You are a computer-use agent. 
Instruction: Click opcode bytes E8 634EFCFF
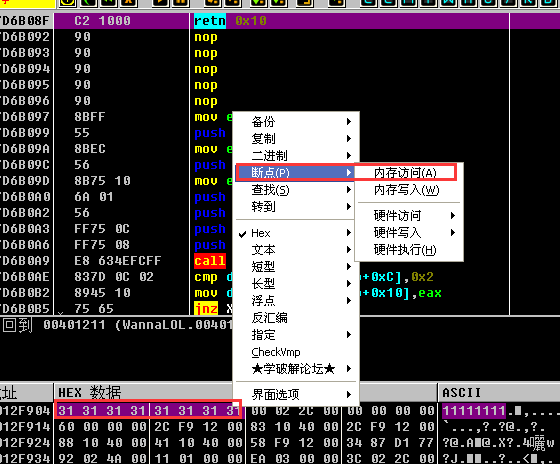(118, 261)
